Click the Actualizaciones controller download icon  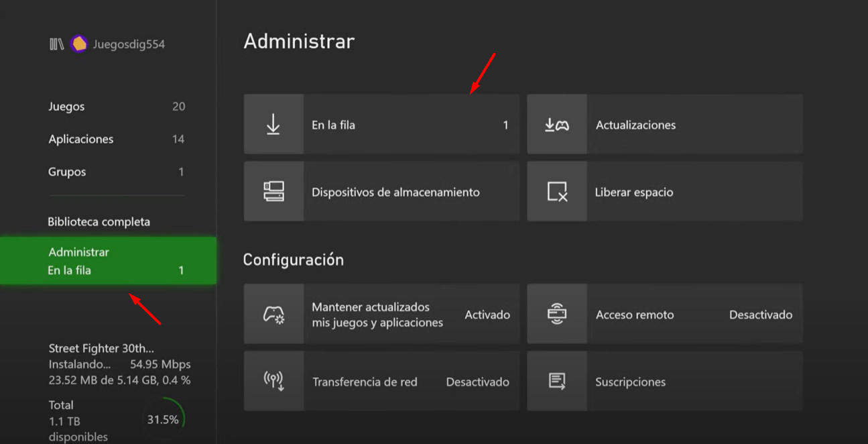pyautogui.click(x=557, y=125)
